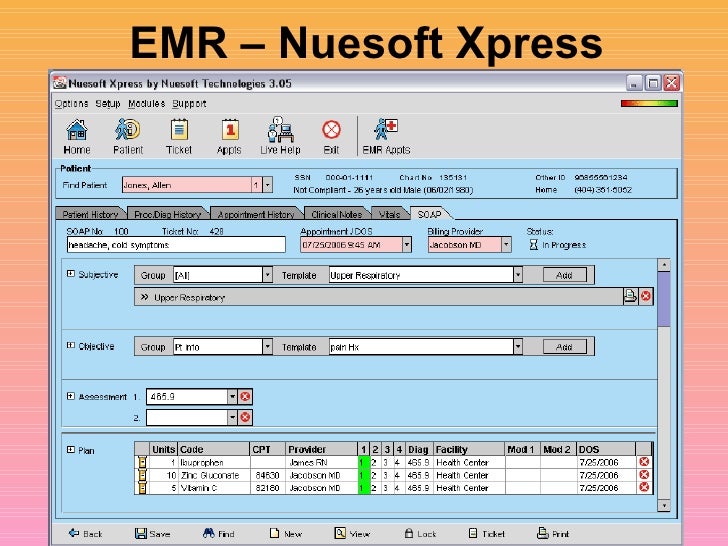Viewport: 728px width, 546px height.
Task: Open the Setup menu
Action: point(108,104)
